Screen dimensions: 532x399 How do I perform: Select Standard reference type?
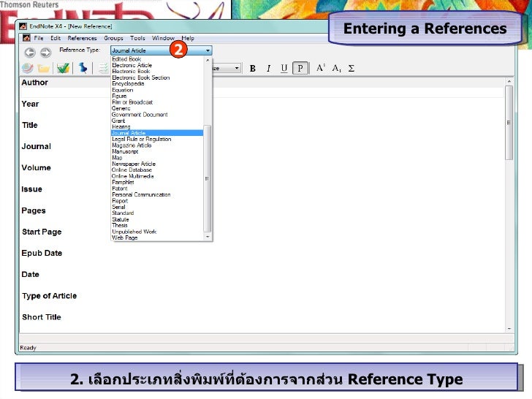(123, 213)
